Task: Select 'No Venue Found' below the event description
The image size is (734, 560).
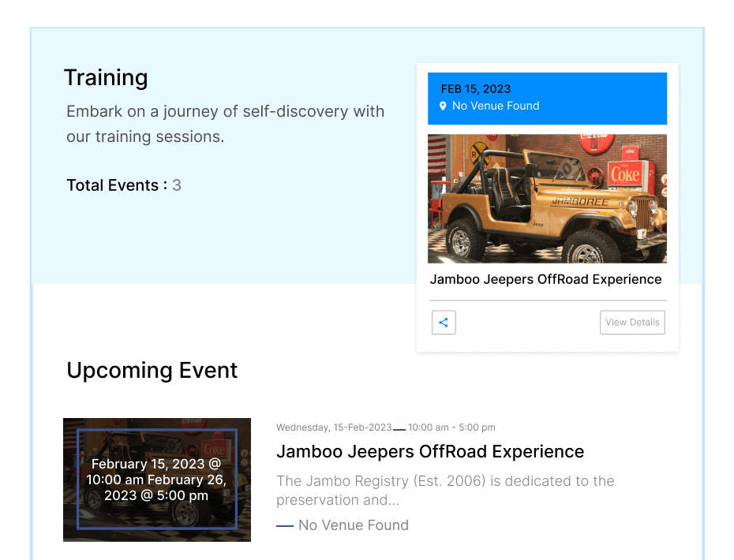Action: 353,525
